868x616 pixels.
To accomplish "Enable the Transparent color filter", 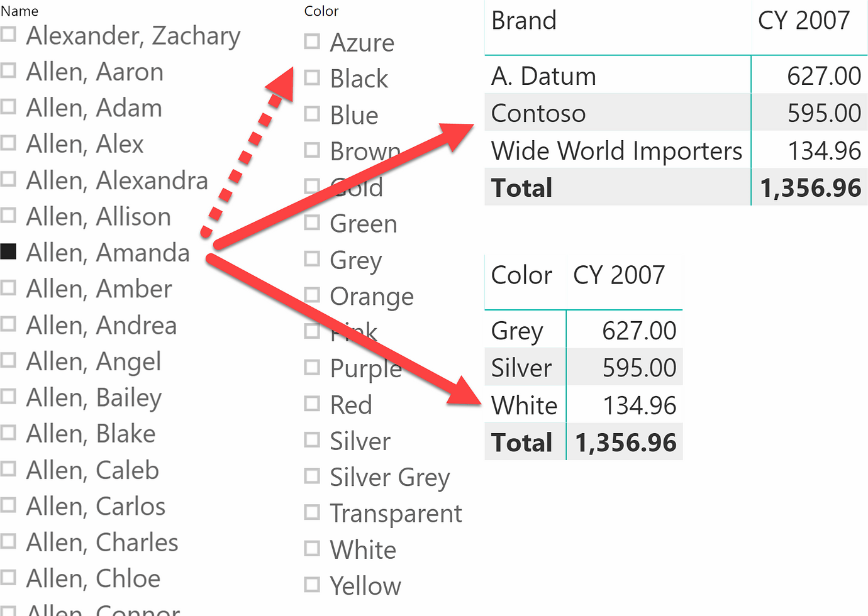I will (312, 512).
